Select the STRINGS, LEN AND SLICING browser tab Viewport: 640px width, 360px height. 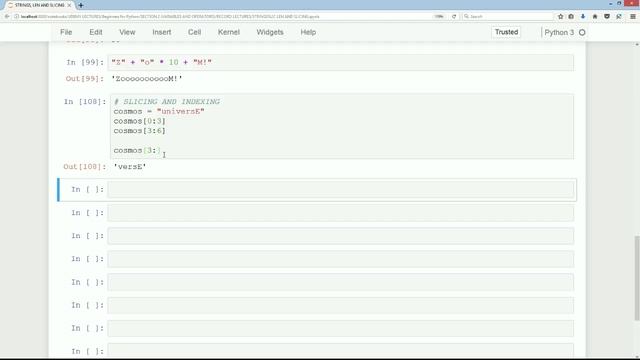coord(39,5)
